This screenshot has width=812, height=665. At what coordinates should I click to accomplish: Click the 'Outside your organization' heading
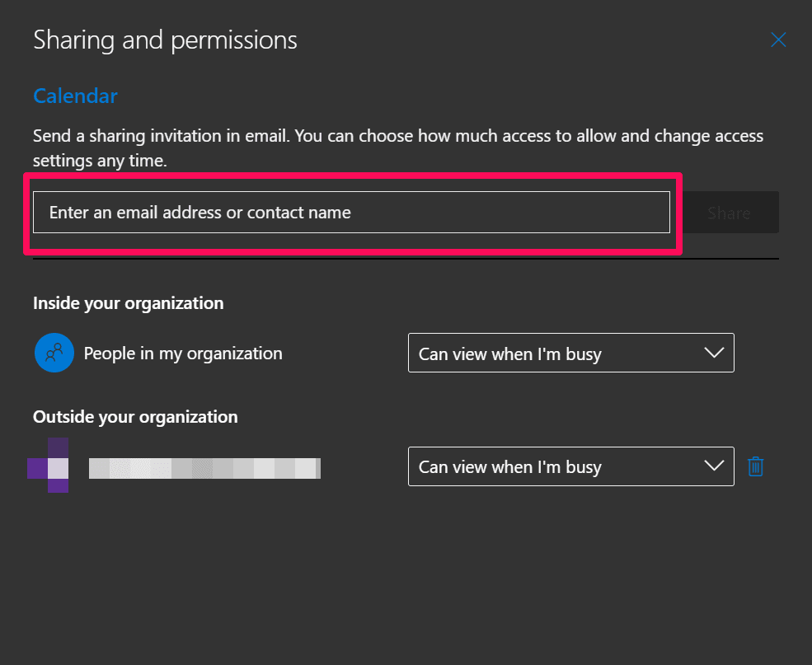(135, 417)
